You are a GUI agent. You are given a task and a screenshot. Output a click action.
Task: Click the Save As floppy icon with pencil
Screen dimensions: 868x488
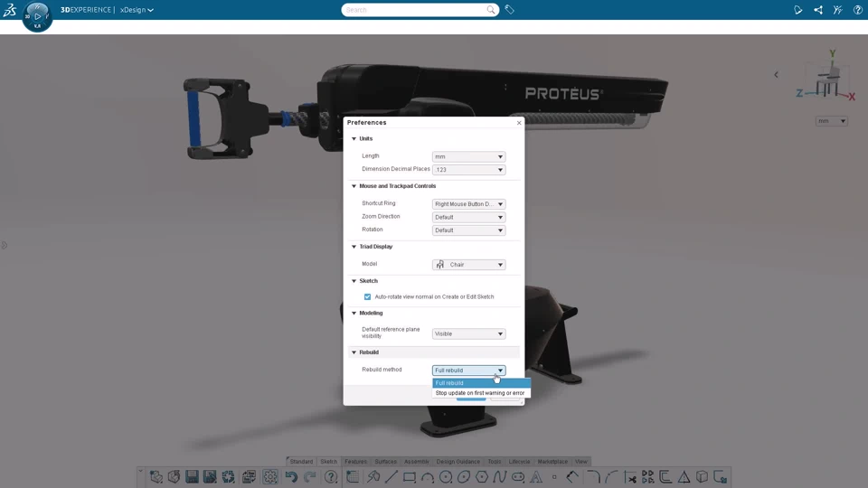(x=210, y=476)
